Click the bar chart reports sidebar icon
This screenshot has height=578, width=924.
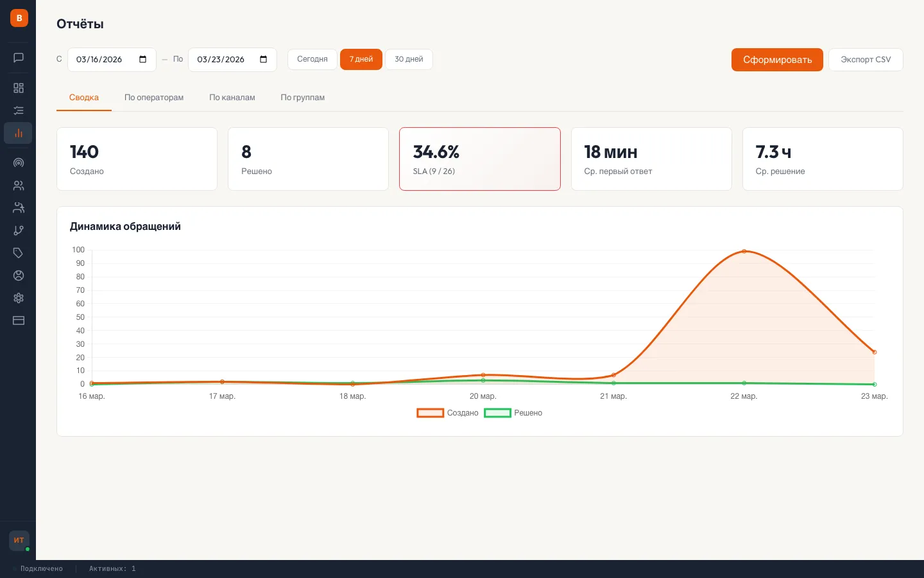click(19, 133)
